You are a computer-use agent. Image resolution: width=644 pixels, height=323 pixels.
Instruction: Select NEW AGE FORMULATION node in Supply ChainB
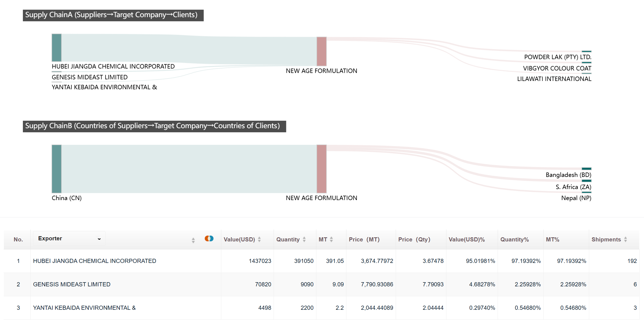pyautogui.click(x=322, y=169)
